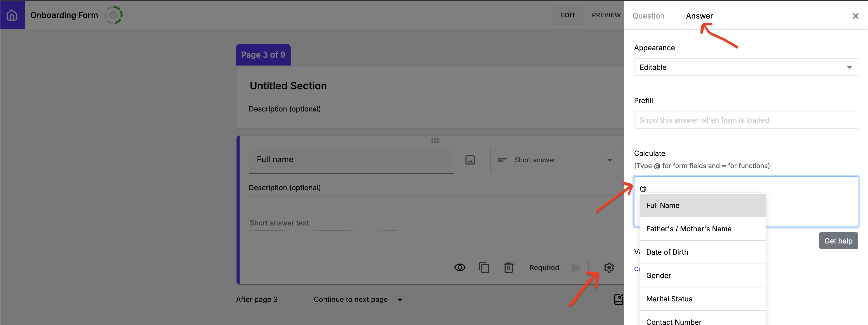868x325 pixels.
Task: Toggle question visibility eye icon
Action: click(460, 268)
